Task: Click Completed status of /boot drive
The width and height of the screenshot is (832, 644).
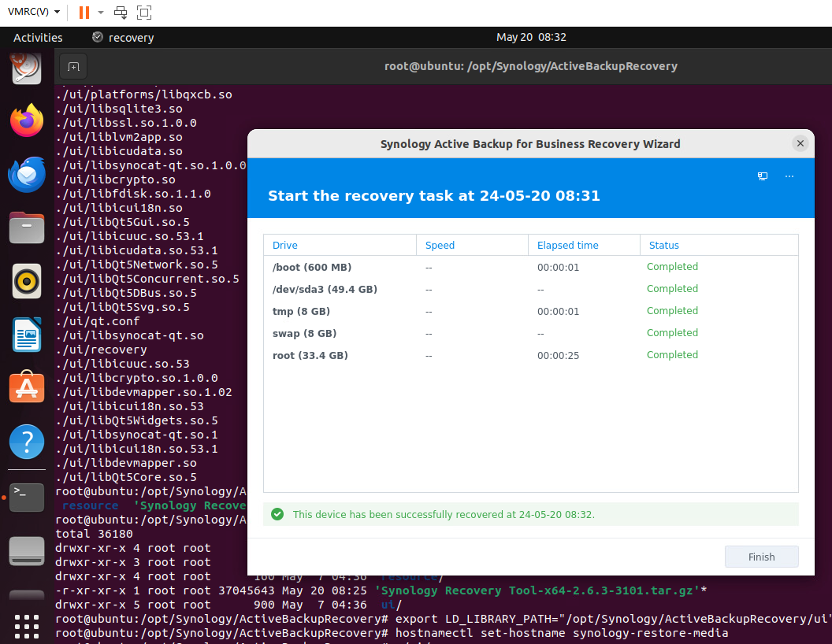Action: [672, 267]
